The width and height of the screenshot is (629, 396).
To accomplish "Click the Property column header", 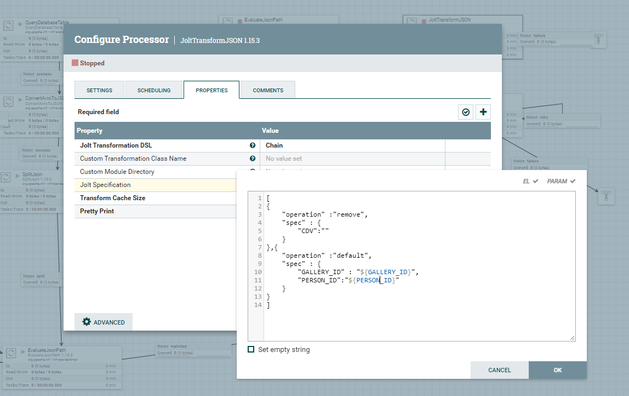I will pos(89,131).
